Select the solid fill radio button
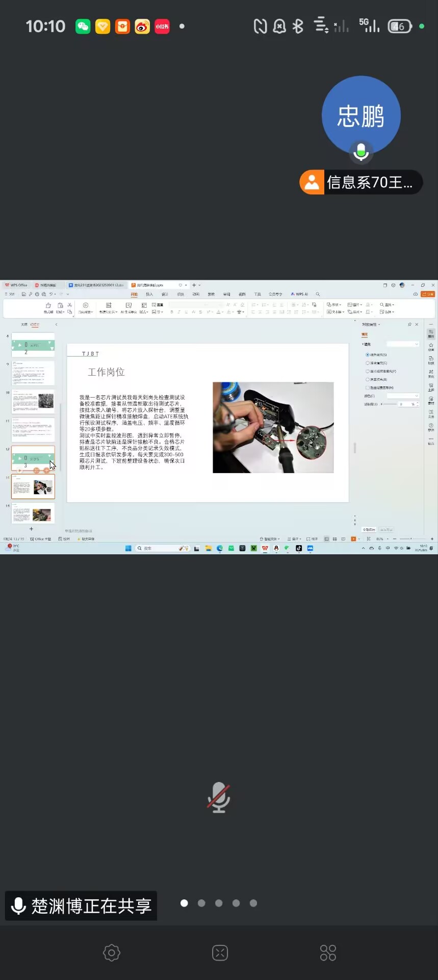This screenshot has width=438, height=980. (x=367, y=355)
